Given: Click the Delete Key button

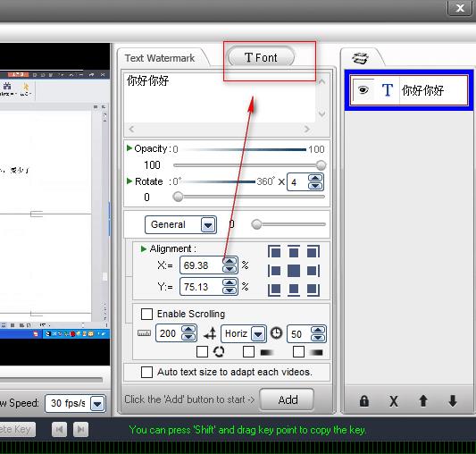Looking at the screenshot, I should (18, 429).
